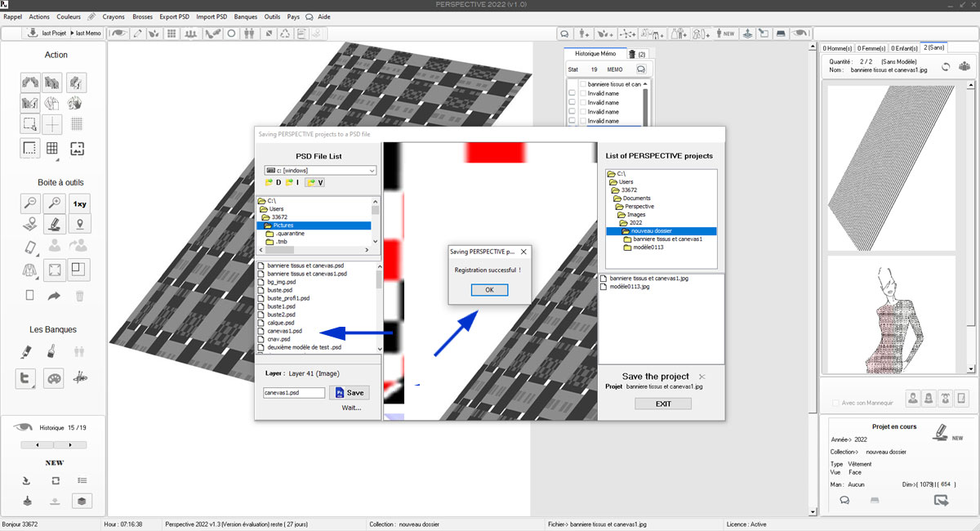Open the color palette bank icon
980x531 pixels.
55,378
